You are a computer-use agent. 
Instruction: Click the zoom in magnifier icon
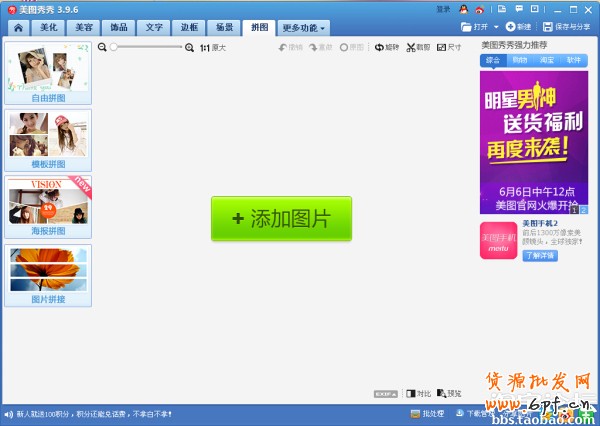click(x=190, y=47)
